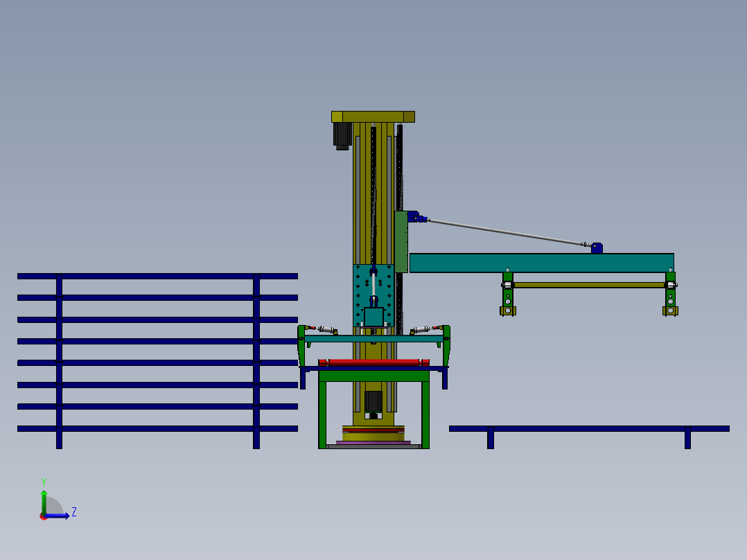Pick the left hanging bracket under the arm

(x=508, y=294)
